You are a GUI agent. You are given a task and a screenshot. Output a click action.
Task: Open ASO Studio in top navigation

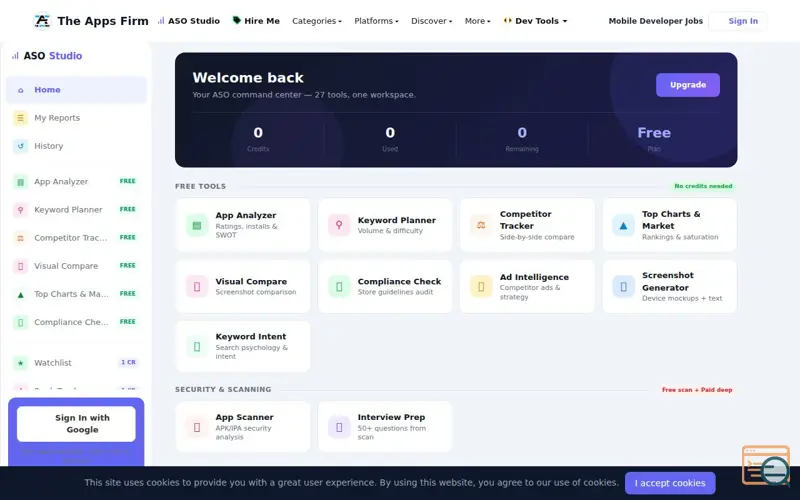click(x=189, y=21)
